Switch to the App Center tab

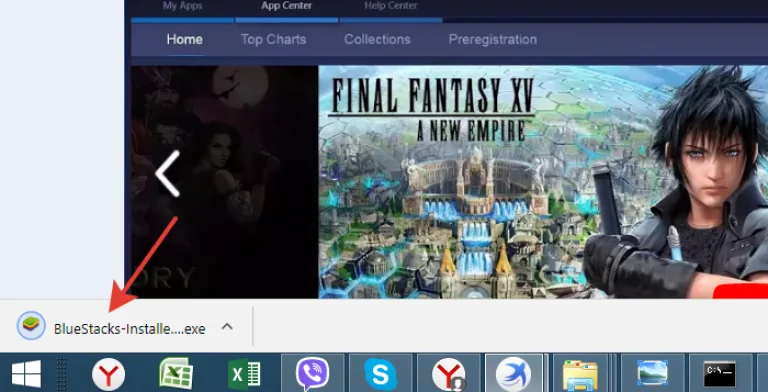point(287,6)
